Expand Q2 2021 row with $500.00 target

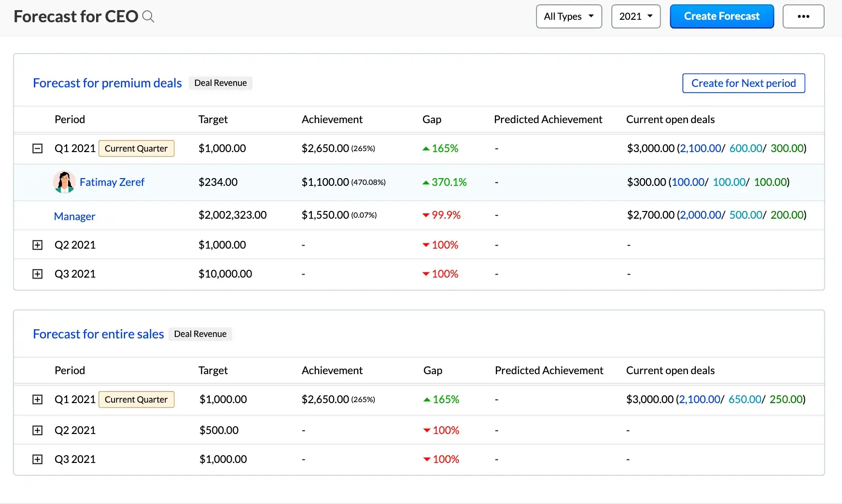[37, 430]
